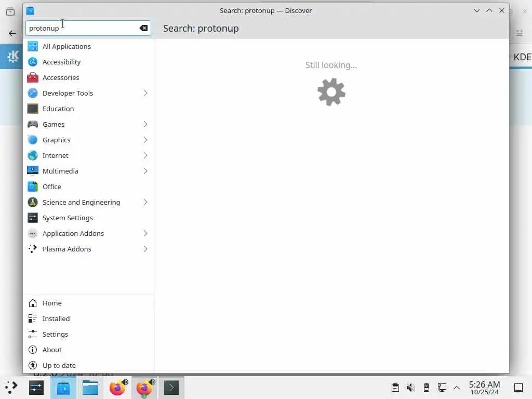Select the All Applications category
The width and height of the screenshot is (532, 399).
(88, 46)
